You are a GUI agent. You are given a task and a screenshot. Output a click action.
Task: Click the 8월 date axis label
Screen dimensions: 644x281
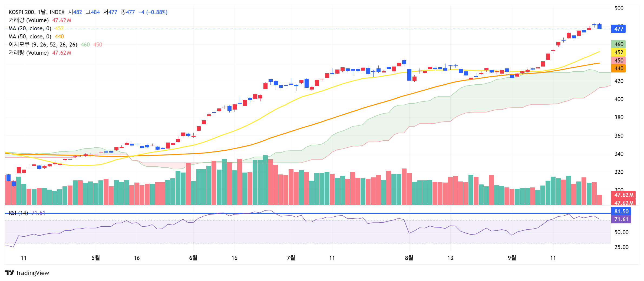409,258
